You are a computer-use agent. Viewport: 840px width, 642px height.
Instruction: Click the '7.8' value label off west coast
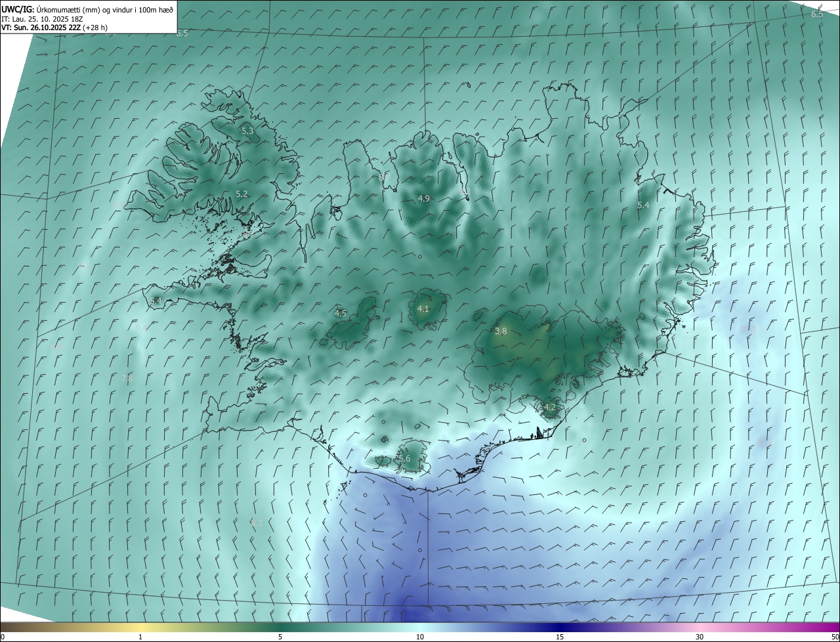click(127, 378)
